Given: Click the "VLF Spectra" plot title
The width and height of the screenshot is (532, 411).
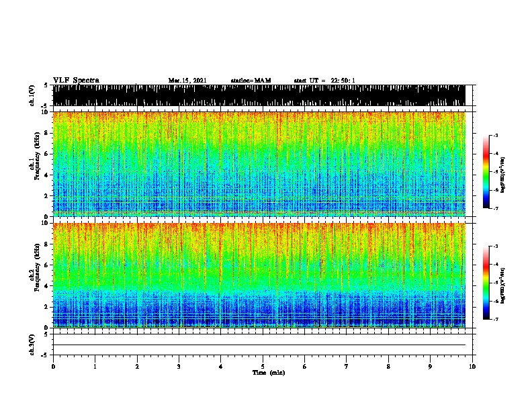Looking at the screenshot, I should click(x=76, y=80).
